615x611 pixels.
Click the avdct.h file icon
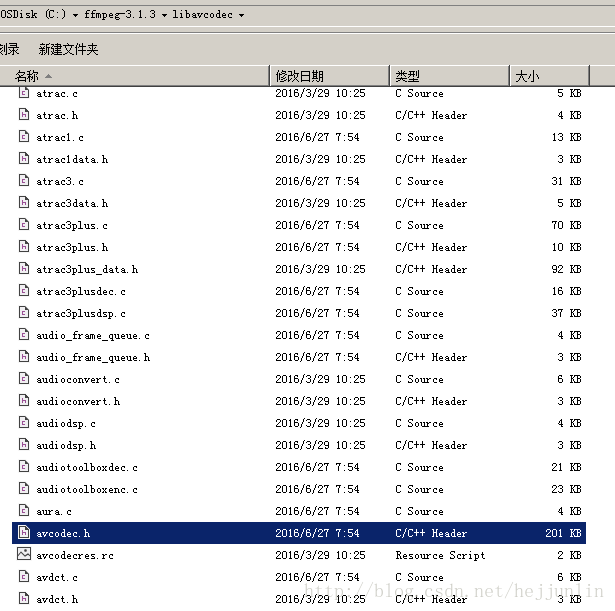(x=24, y=598)
